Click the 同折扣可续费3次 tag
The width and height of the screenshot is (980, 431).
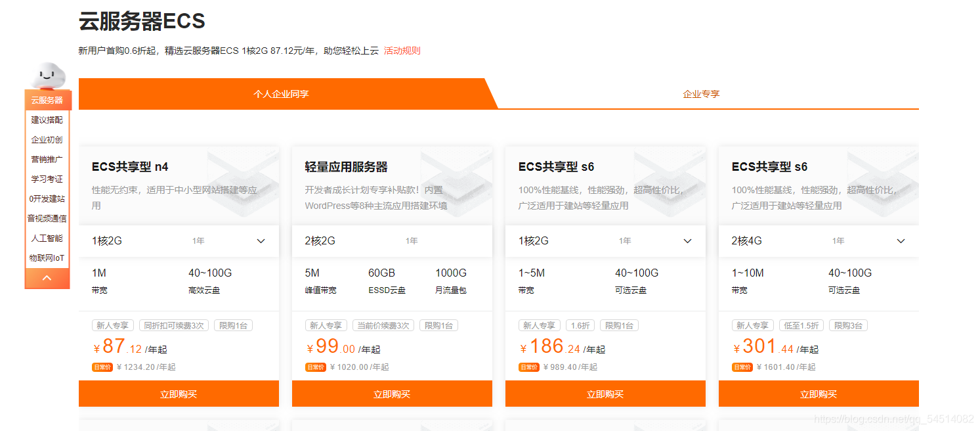[x=174, y=325]
